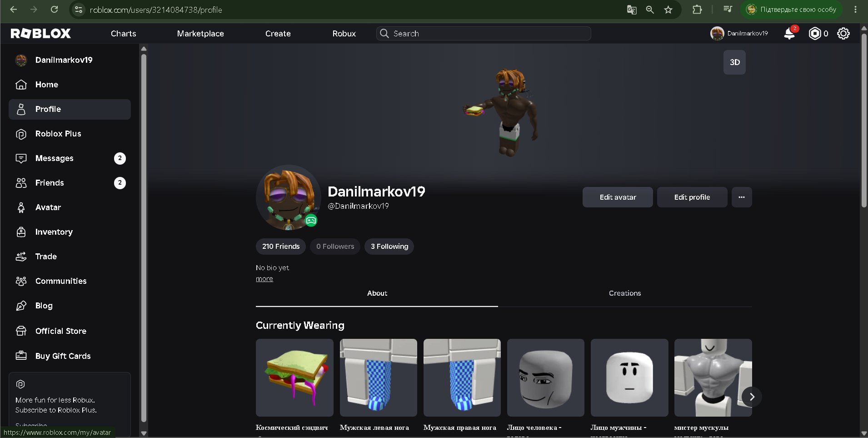Screen dimensions: 868x438
Task: Click the Home icon in the sidebar
Action: pyautogui.click(x=21, y=85)
